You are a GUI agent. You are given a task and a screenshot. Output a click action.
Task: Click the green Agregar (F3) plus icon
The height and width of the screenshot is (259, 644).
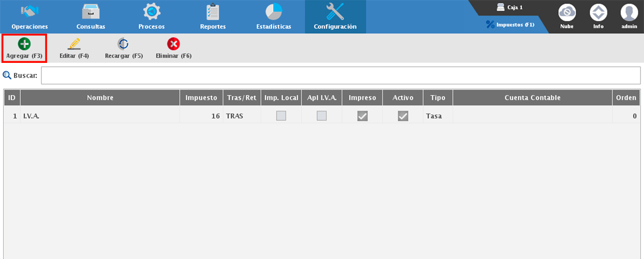(24, 44)
